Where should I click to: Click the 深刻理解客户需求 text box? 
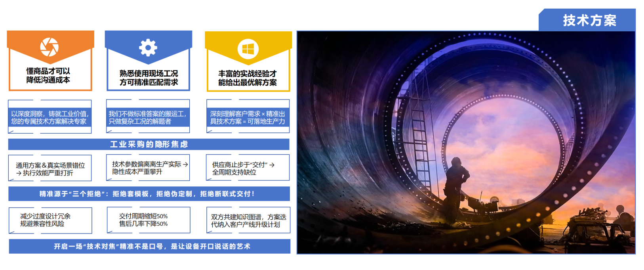(248, 117)
